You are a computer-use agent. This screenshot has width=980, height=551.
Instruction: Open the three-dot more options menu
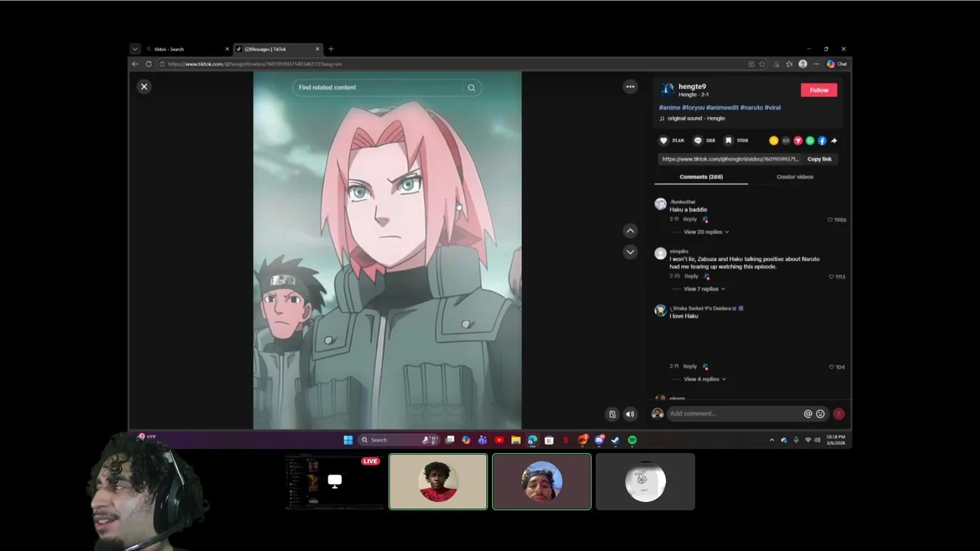630,86
